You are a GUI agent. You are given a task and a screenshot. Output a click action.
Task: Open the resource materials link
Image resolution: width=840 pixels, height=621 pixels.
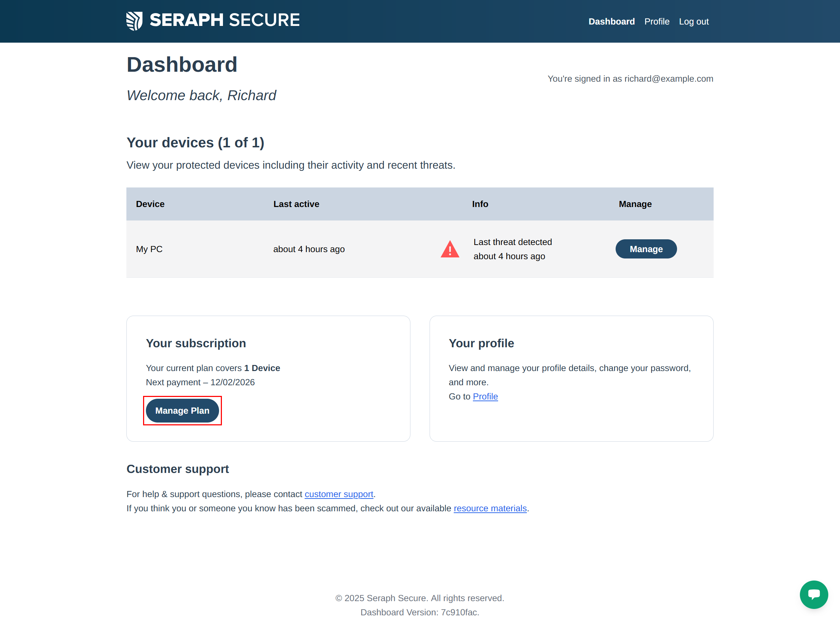tap(490, 508)
